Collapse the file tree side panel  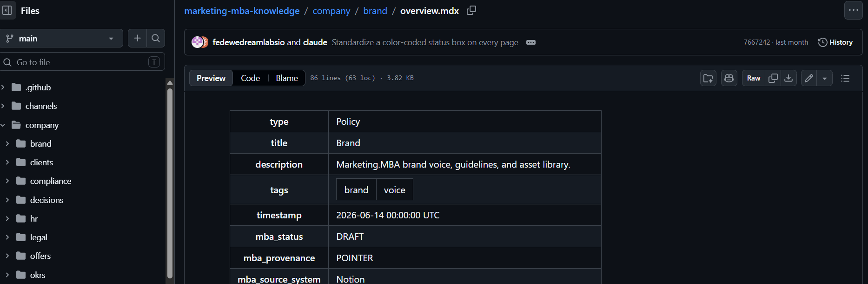[x=7, y=10]
